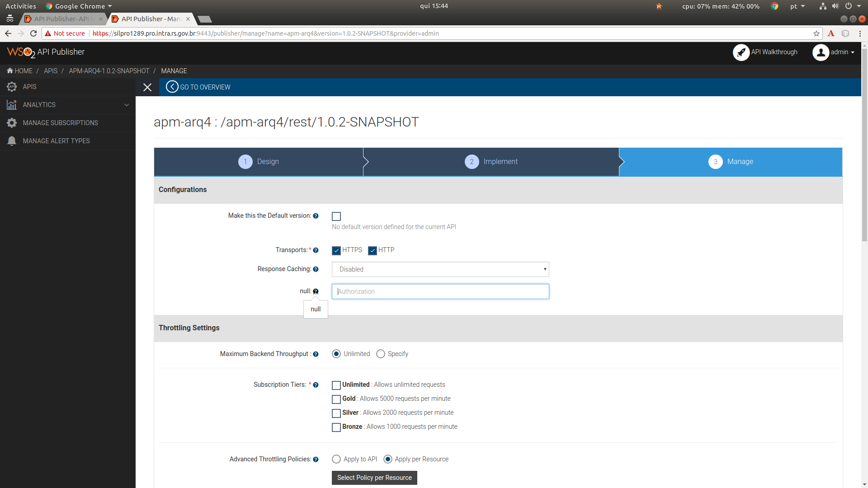Click the API Walkthrough link text
This screenshot has height=488, width=868.
tap(774, 52)
